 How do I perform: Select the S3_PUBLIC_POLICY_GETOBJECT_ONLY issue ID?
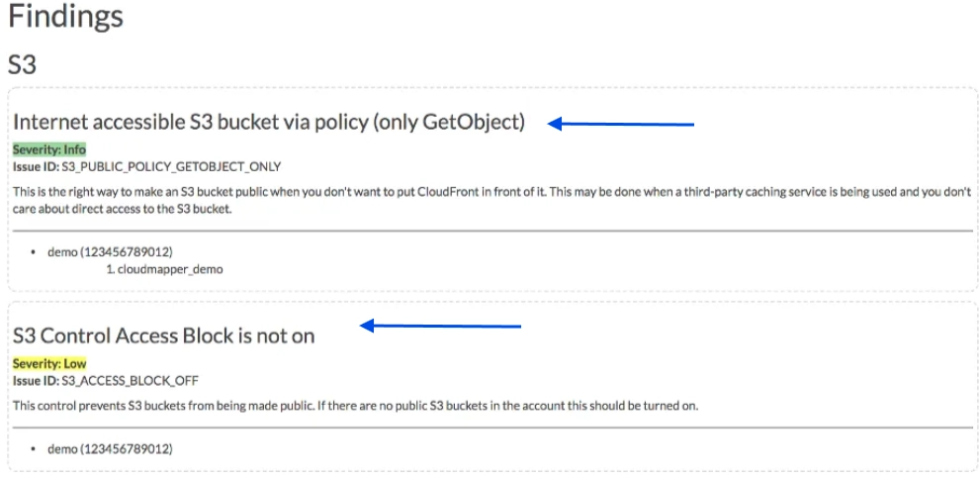click(171, 167)
